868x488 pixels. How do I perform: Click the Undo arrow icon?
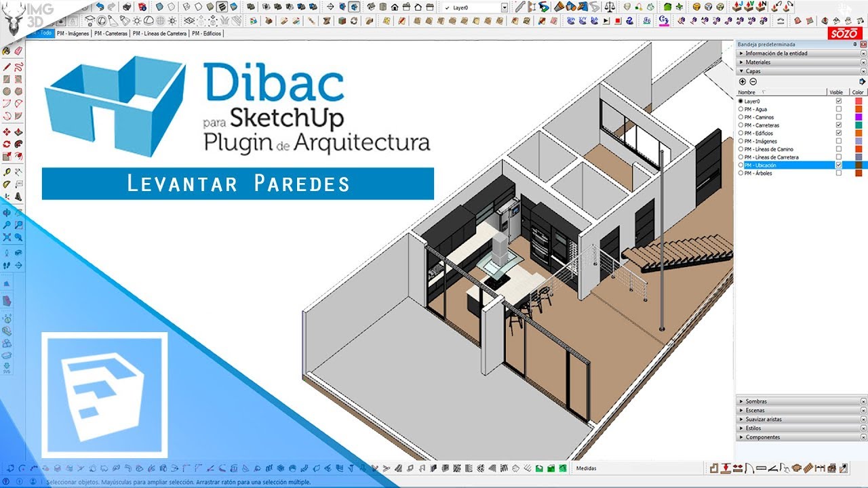click(x=100, y=7)
